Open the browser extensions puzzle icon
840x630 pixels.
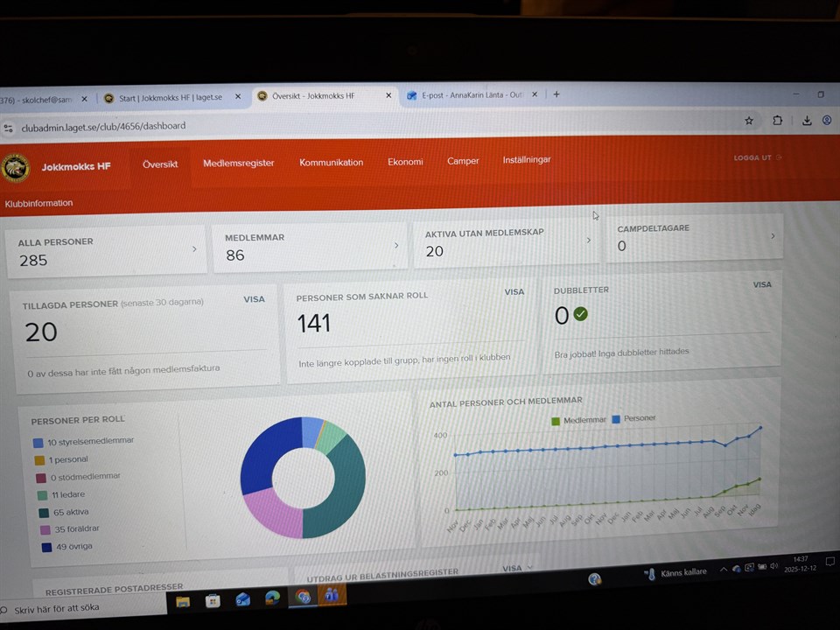(x=777, y=121)
